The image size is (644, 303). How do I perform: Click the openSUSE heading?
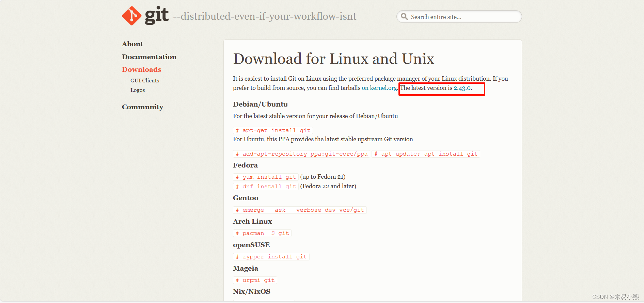251,245
